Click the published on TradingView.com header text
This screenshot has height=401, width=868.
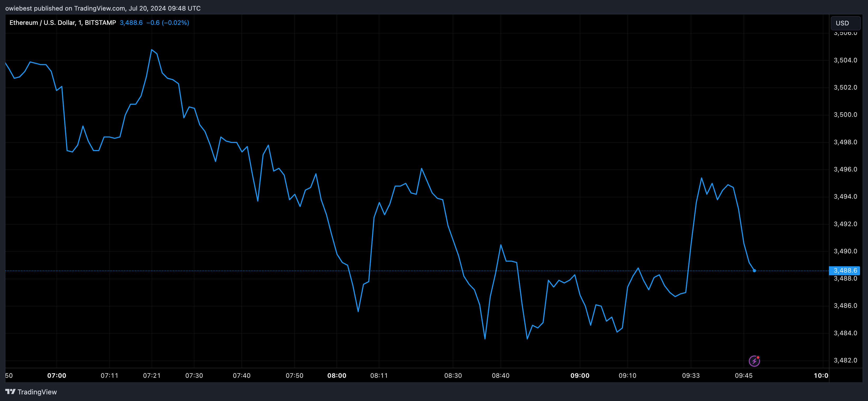pyautogui.click(x=103, y=8)
